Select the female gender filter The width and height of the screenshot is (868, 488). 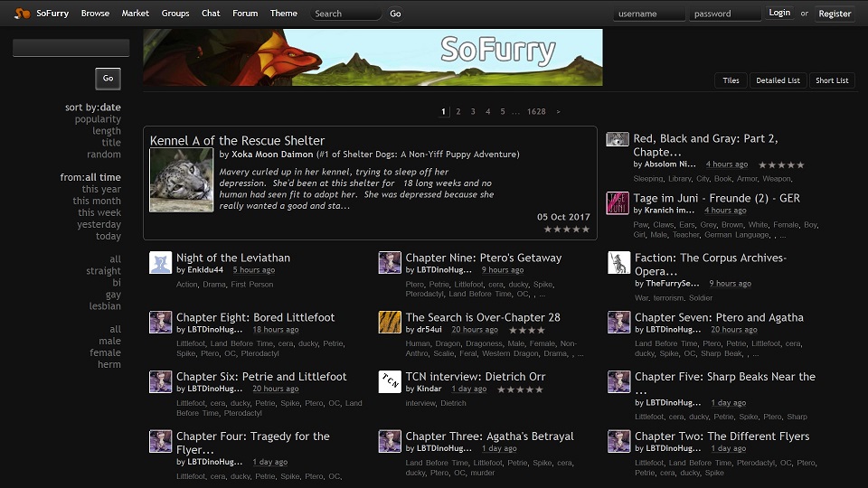(x=105, y=352)
